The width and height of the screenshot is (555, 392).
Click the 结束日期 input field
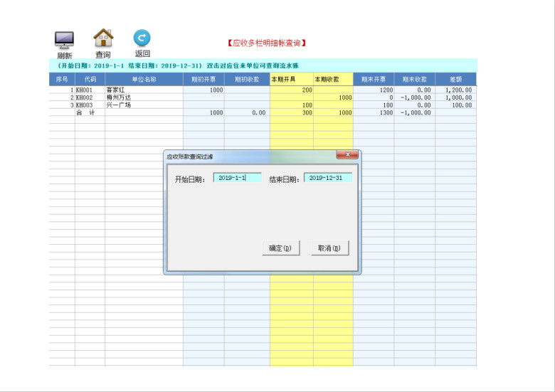(328, 178)
